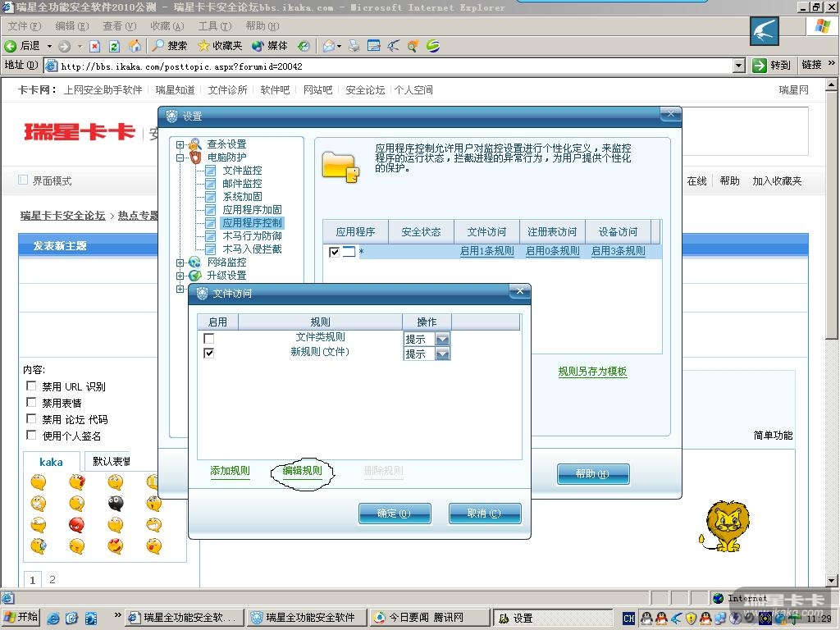This screenshot has width=840, height=630.
Task: Expand the 升级设置 tree node
Action: coord(180,276)
